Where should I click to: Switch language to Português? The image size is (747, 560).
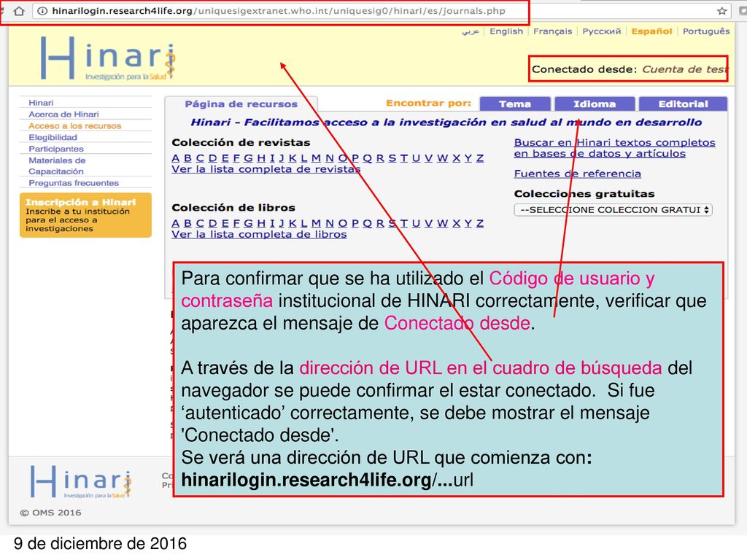(x=706, y=31)
